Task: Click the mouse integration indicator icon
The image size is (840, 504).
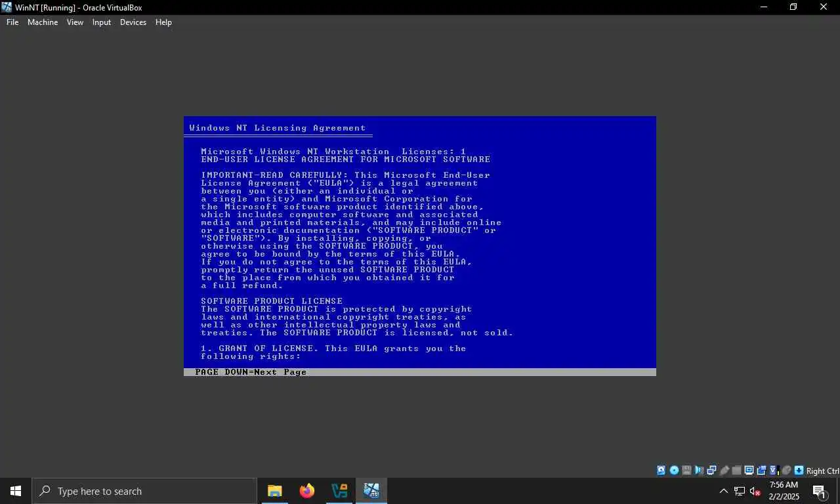Action: point(786,471)
